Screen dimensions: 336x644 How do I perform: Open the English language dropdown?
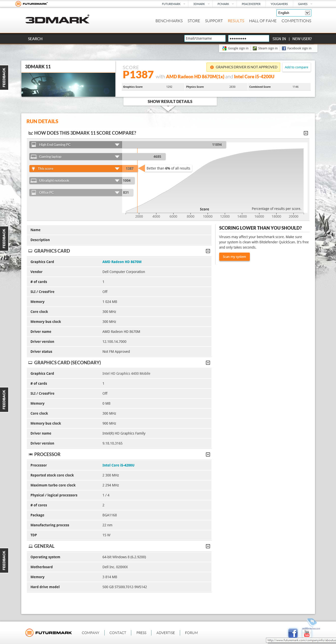[x=293, y=13]
